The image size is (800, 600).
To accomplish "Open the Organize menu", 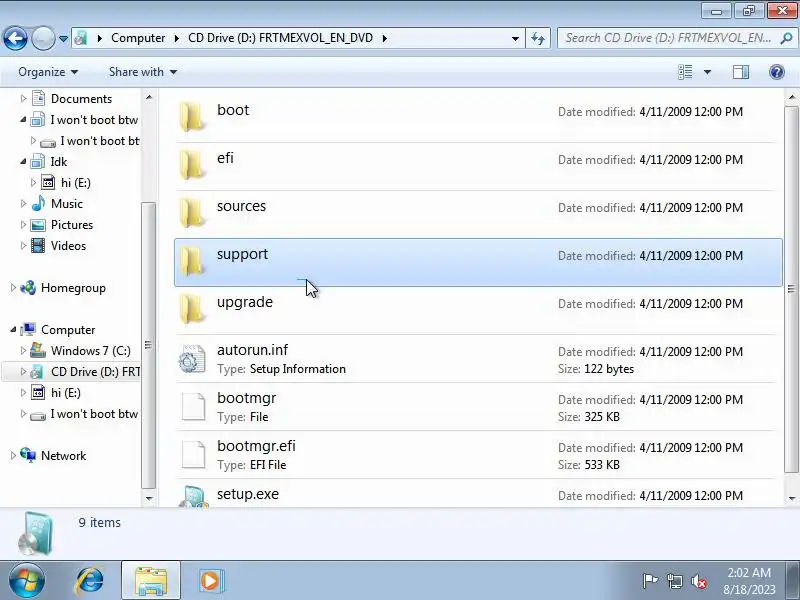I will (48, 72).
